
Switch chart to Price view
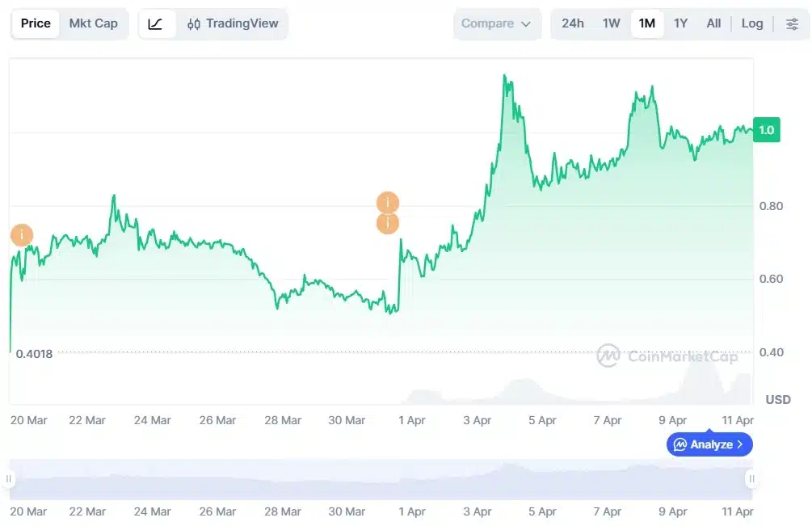tap(36, 24)
